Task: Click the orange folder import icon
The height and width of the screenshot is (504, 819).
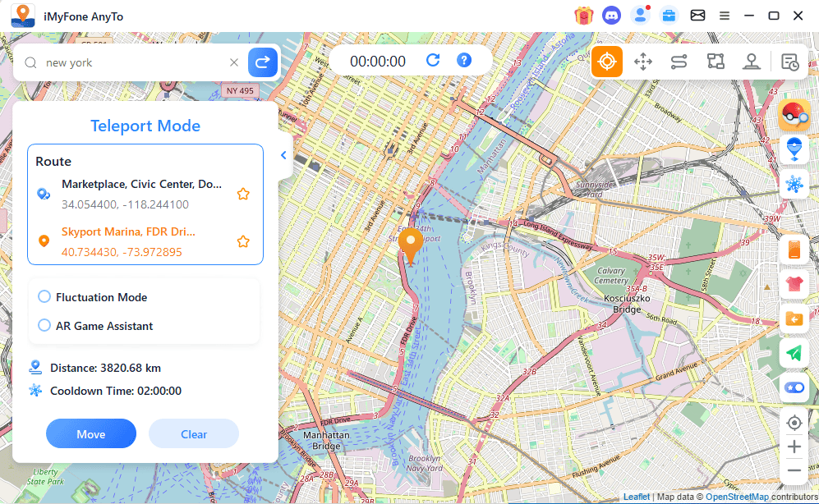Action: click(x=794, y=318)
